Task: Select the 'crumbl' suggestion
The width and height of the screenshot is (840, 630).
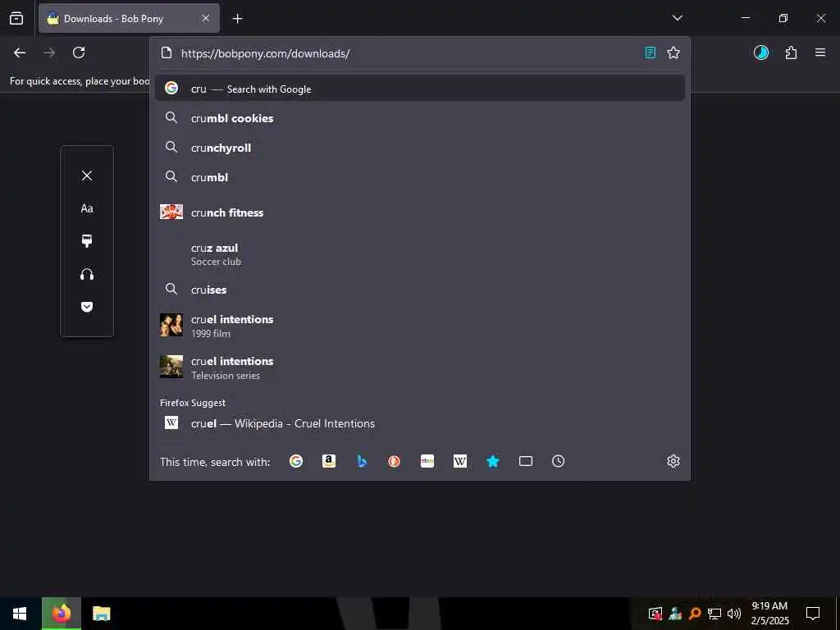Action: (420, 177)
